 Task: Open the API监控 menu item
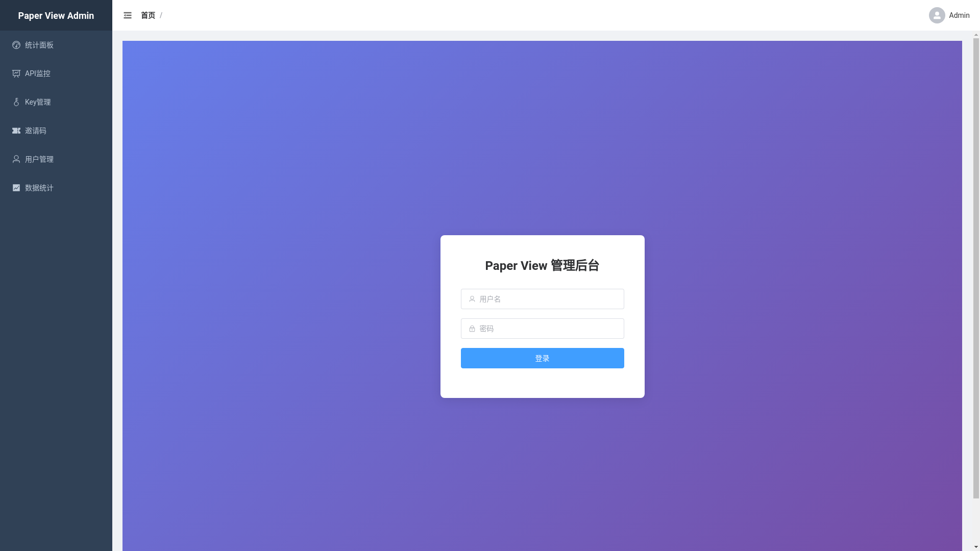[x=56, y=73]
